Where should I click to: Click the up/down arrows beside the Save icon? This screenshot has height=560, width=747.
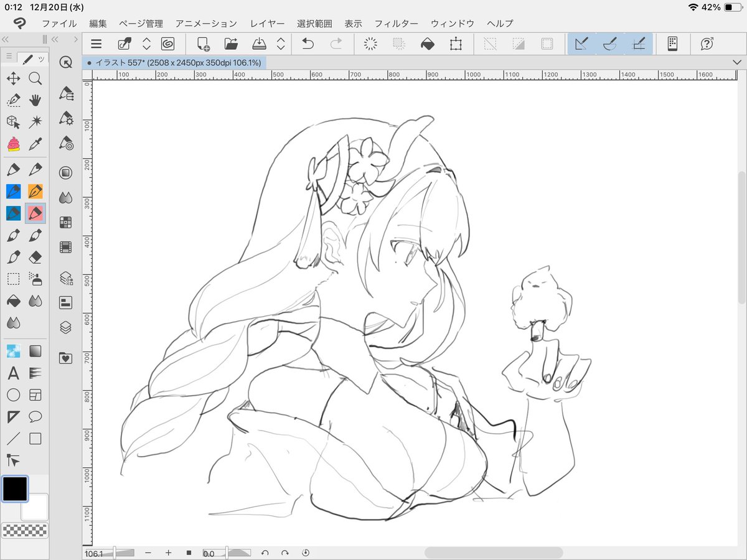(281, 44)
